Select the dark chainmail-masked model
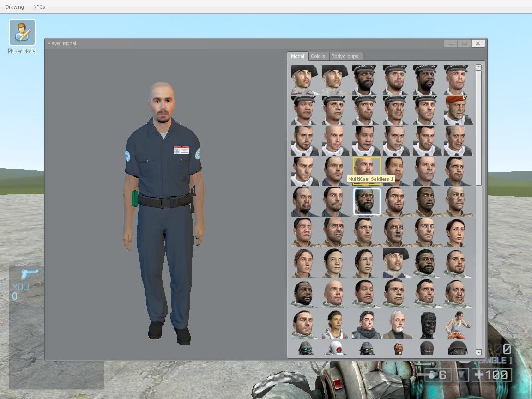Viewport: 532px width, 399px height. pyautogui.click(x=427, y=325)
